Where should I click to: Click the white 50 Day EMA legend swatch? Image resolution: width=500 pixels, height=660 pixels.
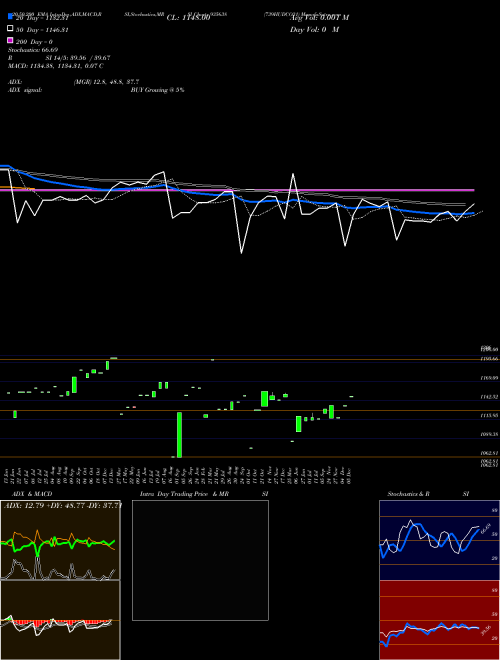pos(10,29)
